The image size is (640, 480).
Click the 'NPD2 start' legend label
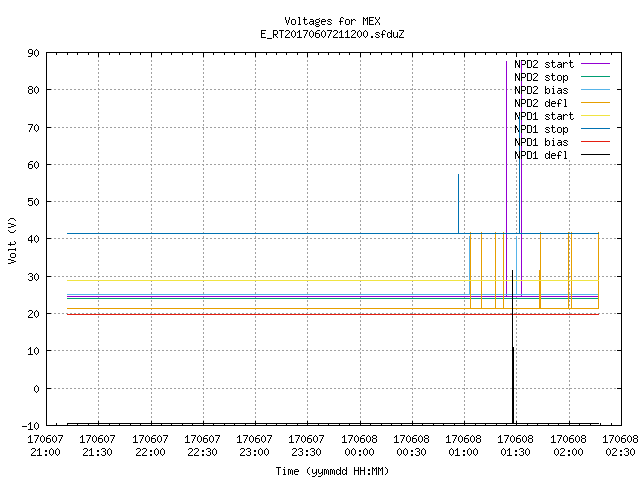(x=544, y=64)
